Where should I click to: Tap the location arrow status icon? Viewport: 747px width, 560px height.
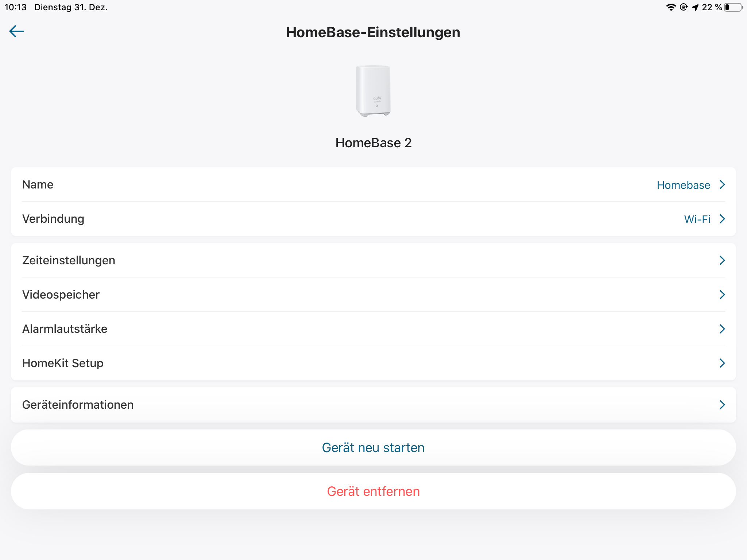695,7
